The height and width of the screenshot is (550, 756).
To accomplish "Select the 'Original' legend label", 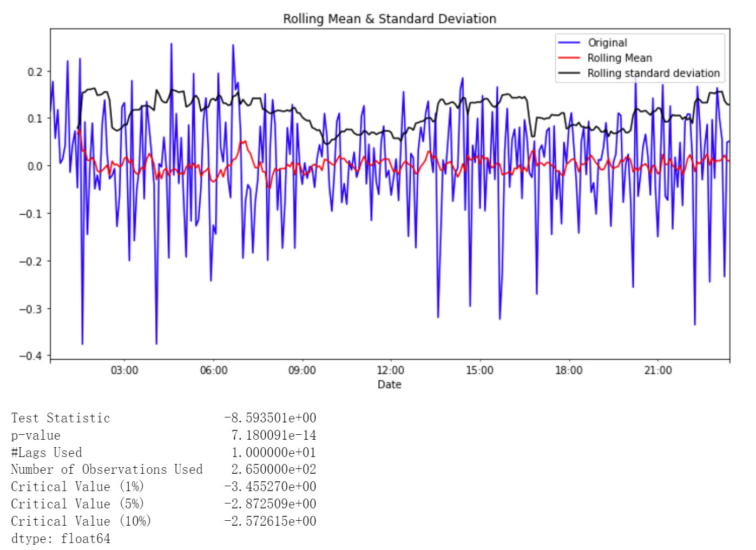I will tap(608, 43).
